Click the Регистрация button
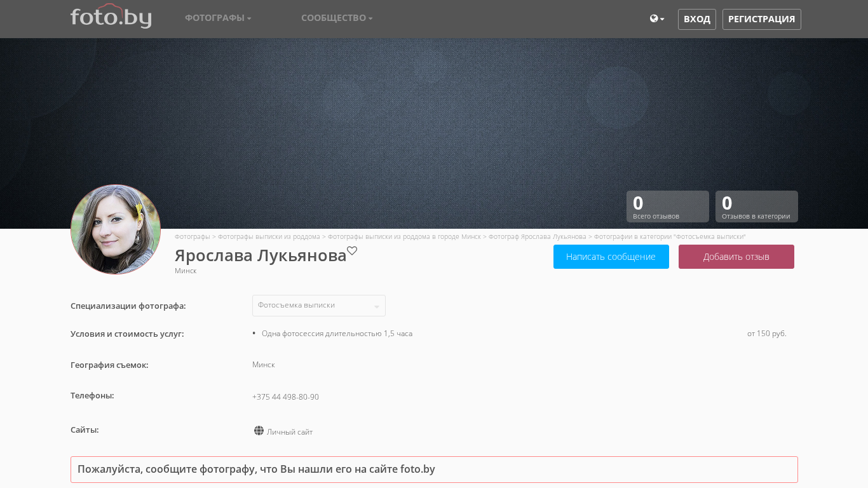868x488 pixels. (762, 19)
